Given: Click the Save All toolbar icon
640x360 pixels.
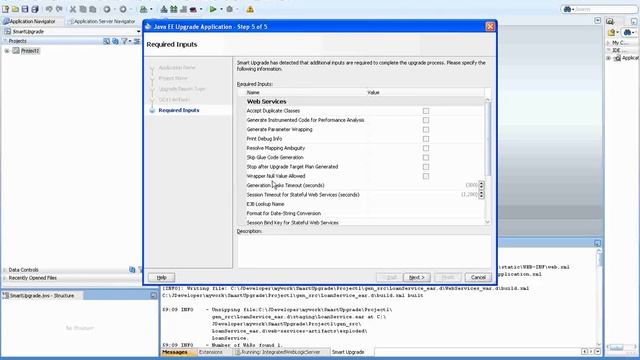Looking at the screenshot, I should (35, 9).
